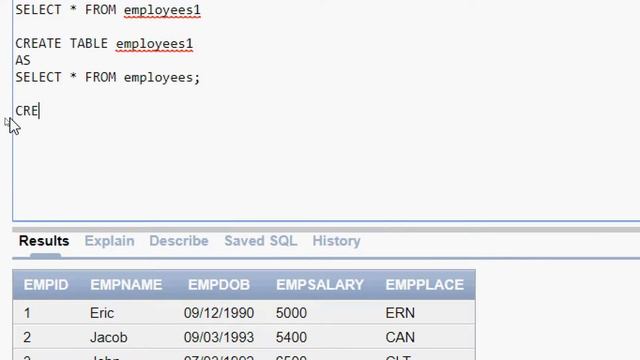Screen dimensions: 640x360
Task: Click the EMPID column header
Action: (x=46, y=284)
